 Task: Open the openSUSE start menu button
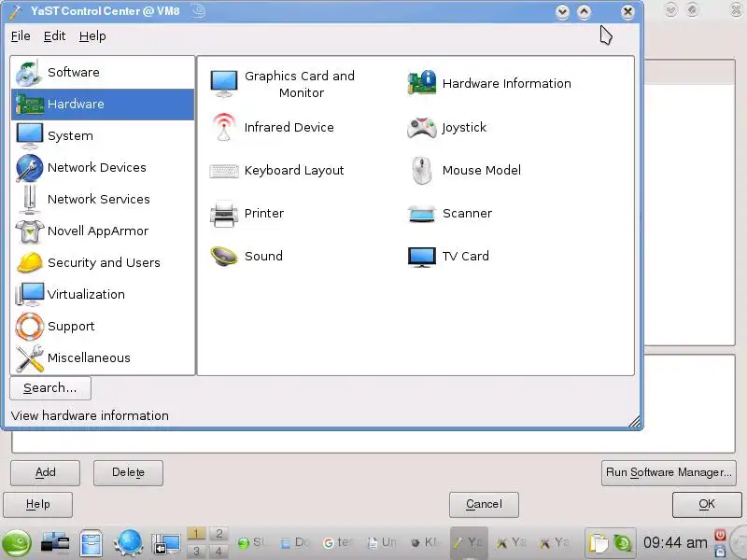click(17, 543)
